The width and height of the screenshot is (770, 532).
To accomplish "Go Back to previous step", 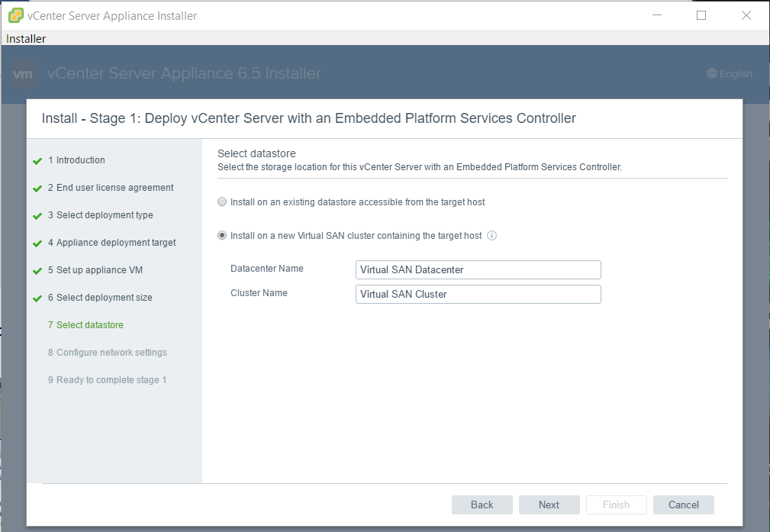I will point(482,505).
